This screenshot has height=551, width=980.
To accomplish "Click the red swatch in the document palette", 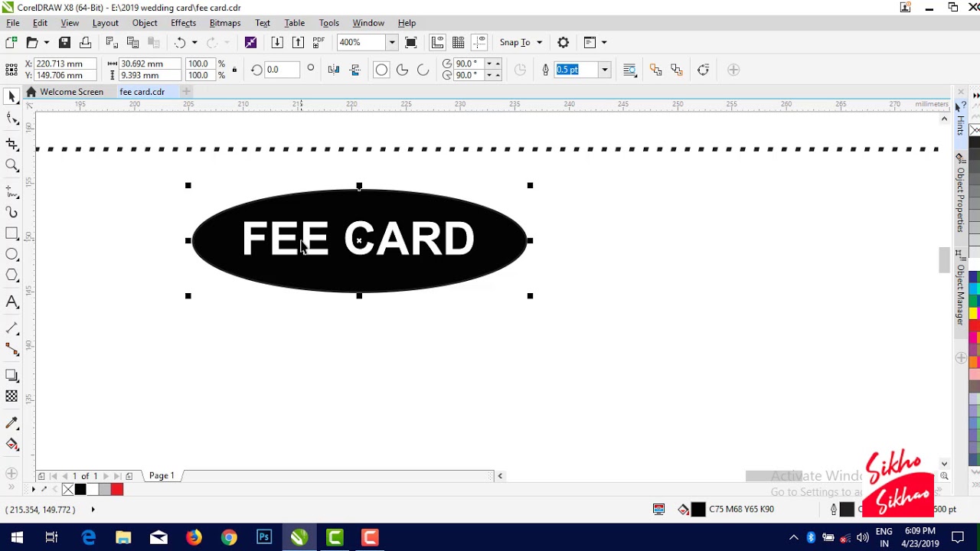I will (117, 490).
